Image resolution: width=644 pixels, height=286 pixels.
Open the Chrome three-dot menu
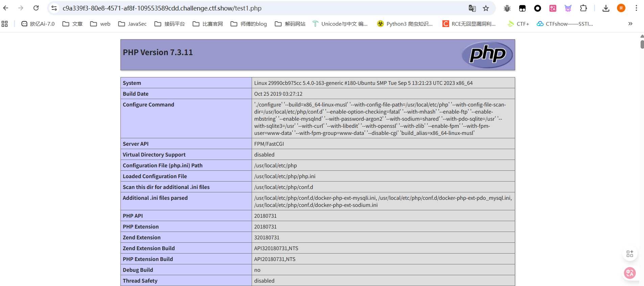click(636, 8)
